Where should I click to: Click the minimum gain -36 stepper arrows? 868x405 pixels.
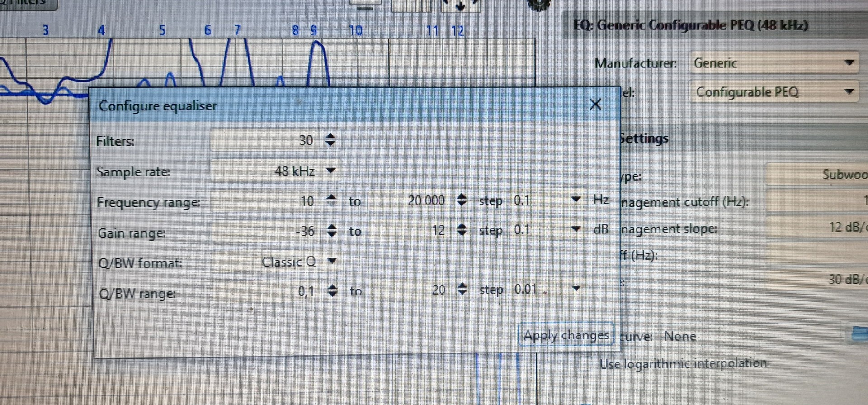coord(332,230)
